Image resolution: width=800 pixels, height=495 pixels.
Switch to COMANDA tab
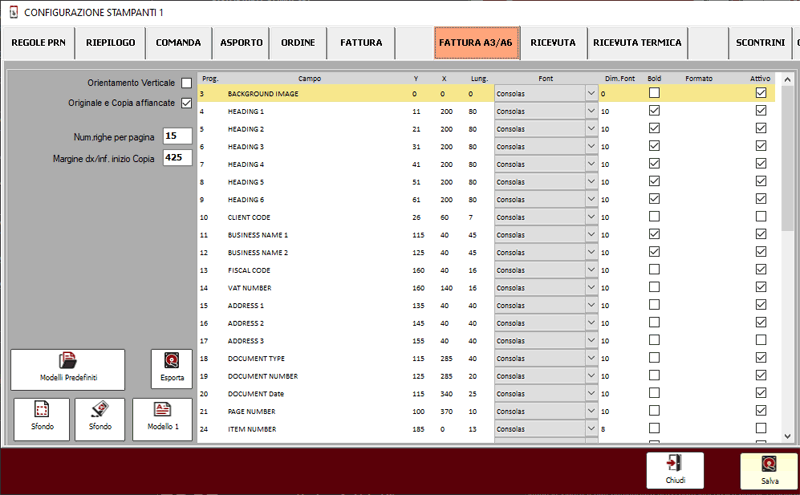[x=178, y=43]
